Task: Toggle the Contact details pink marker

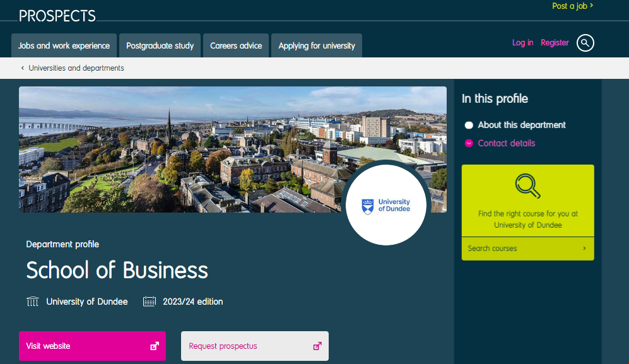Action: click(469, 143)
